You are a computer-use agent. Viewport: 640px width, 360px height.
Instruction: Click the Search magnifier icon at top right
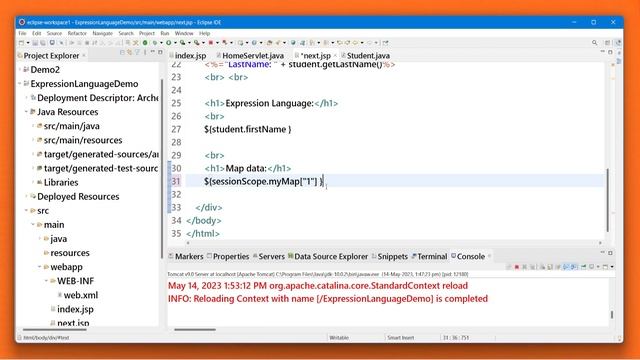[x=594, y=42]
